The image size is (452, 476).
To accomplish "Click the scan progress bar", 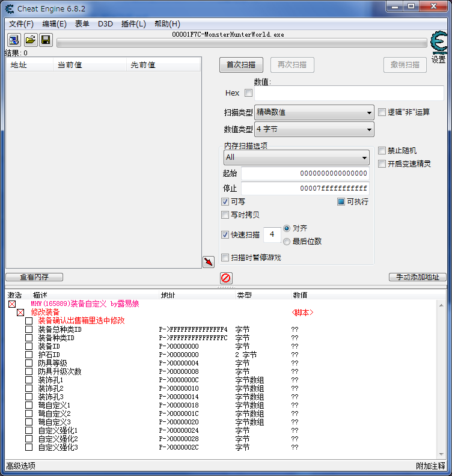I will pos(242,43).
